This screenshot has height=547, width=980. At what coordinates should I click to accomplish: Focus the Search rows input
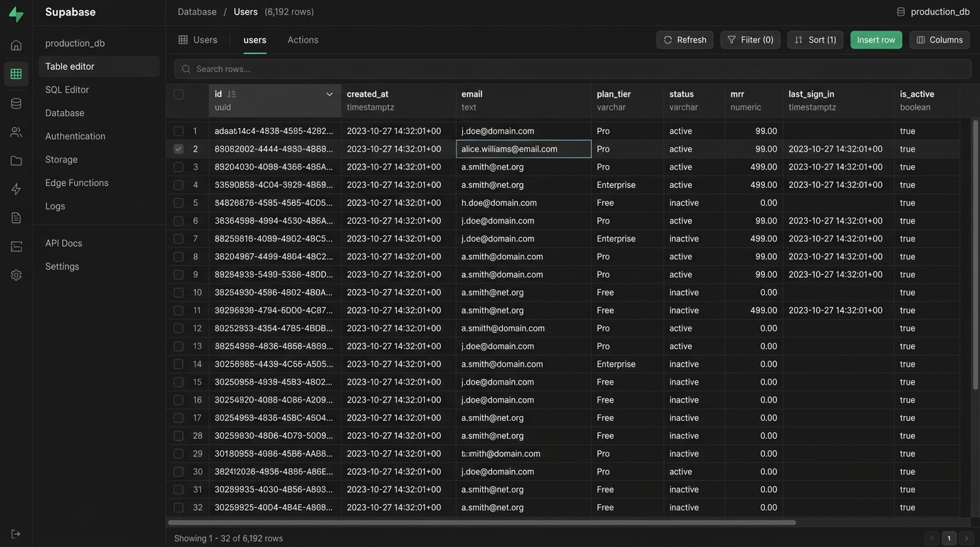pyautogui.click(x=573, y=69)
